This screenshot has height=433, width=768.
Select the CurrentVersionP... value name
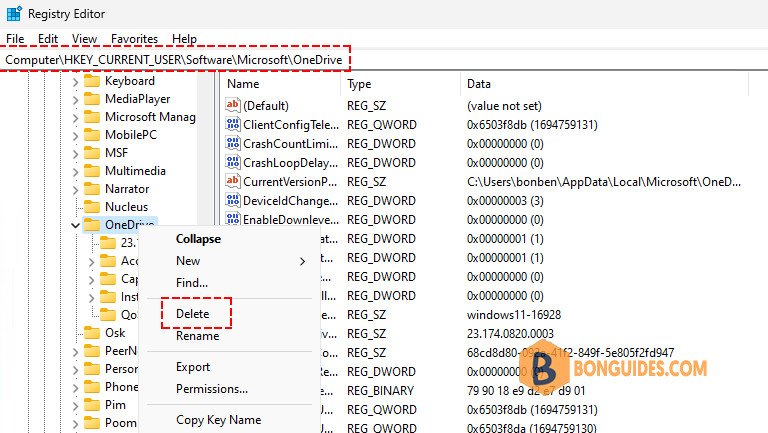tap(290, 182)
